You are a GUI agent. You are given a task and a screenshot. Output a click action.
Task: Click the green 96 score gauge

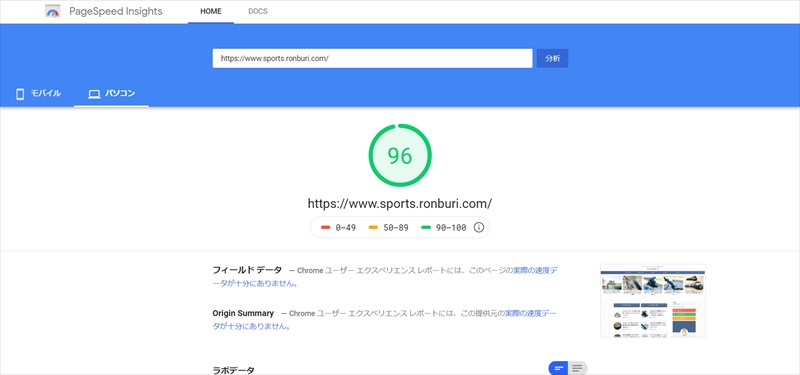tap(400, 155)
